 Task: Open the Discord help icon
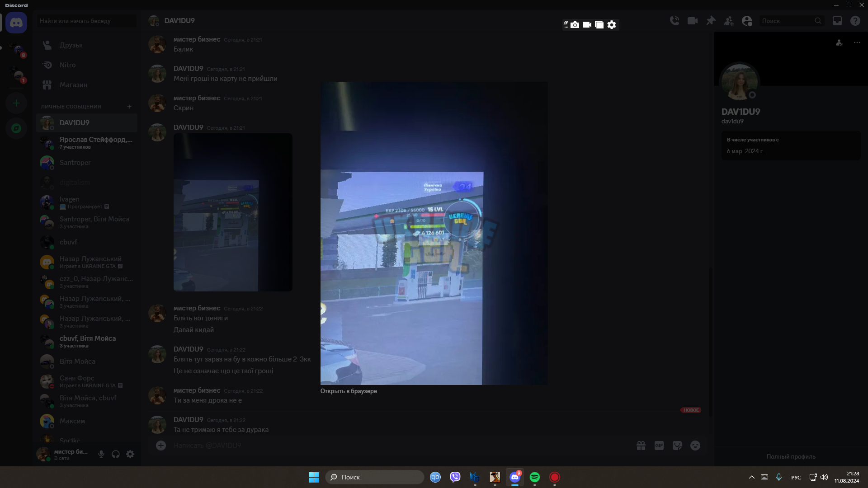point(855,21)
